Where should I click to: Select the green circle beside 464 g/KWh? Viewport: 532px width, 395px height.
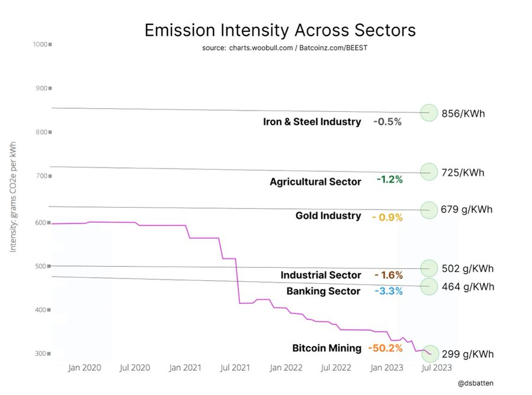(429, 286)
